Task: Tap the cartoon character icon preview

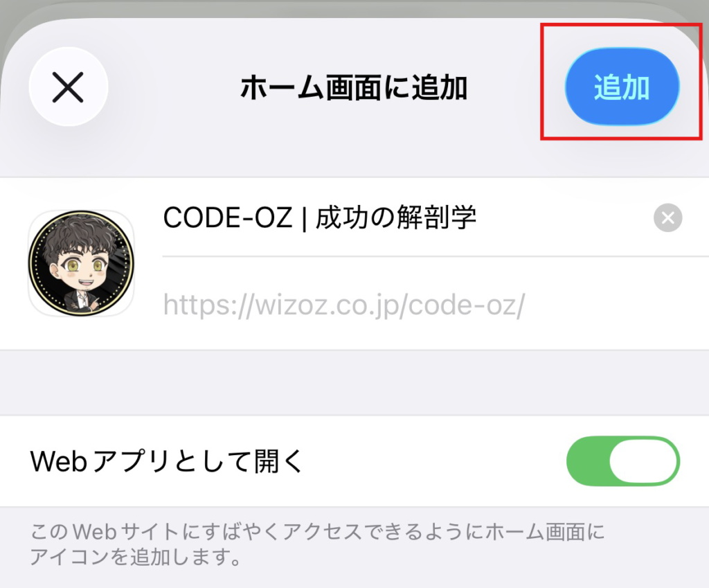Action: coord(82,263)
